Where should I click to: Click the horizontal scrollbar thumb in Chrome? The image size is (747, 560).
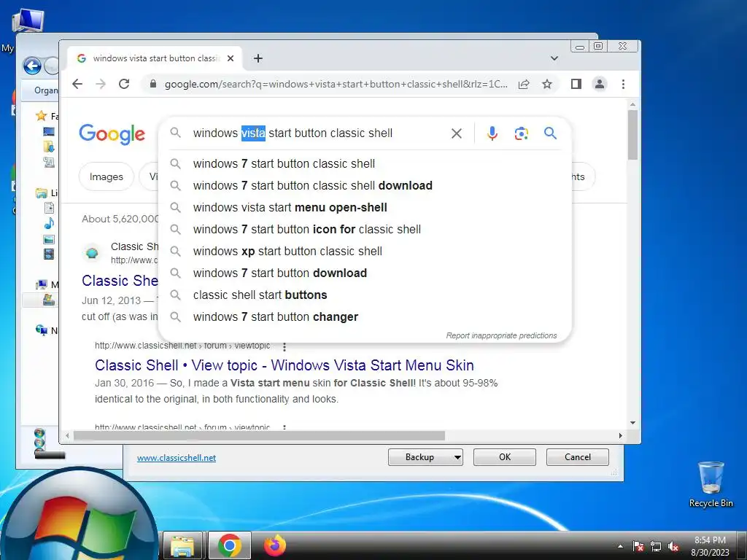(x=259, y=436)
